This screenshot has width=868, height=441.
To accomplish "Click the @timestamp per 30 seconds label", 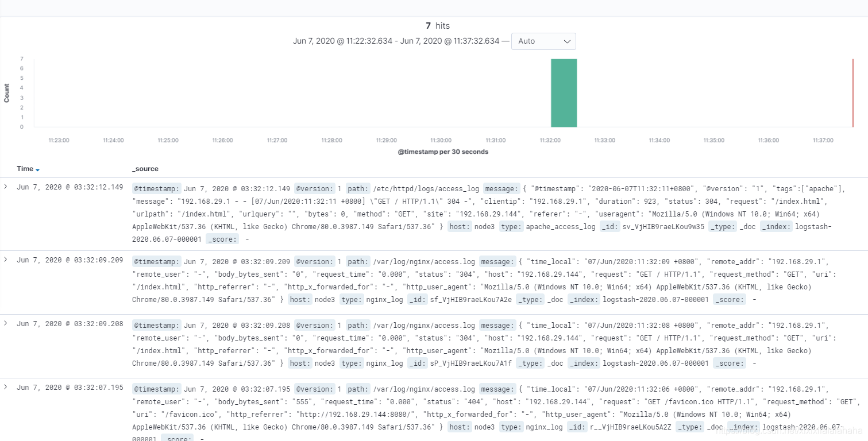I will pyautogui.click(x=443, y=152).
